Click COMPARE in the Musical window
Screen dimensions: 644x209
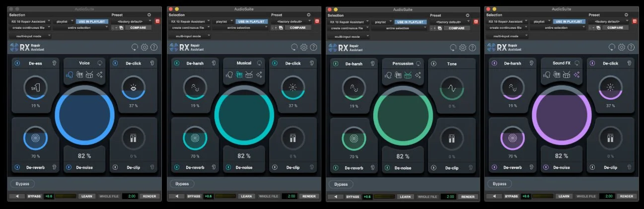click(x=297, y=28)
